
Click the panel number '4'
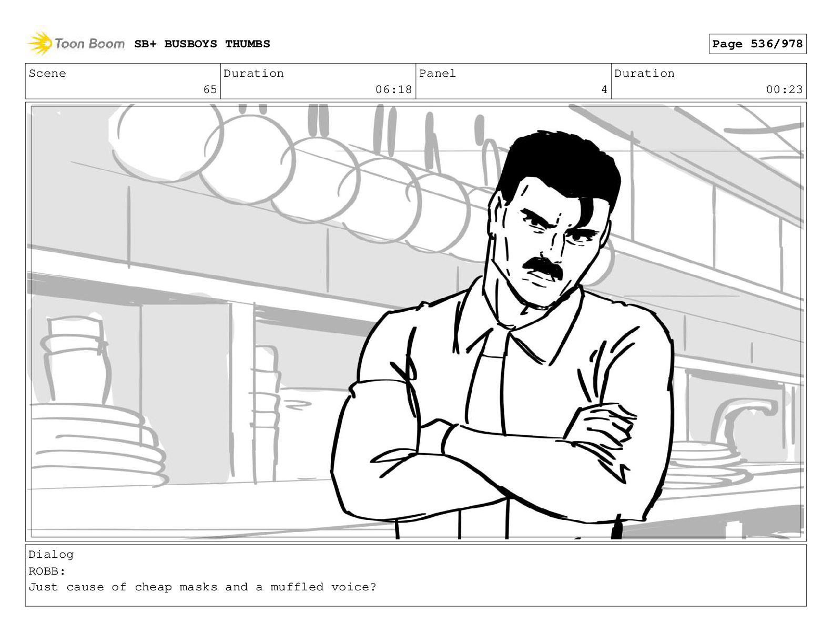(x=604, y=89)
